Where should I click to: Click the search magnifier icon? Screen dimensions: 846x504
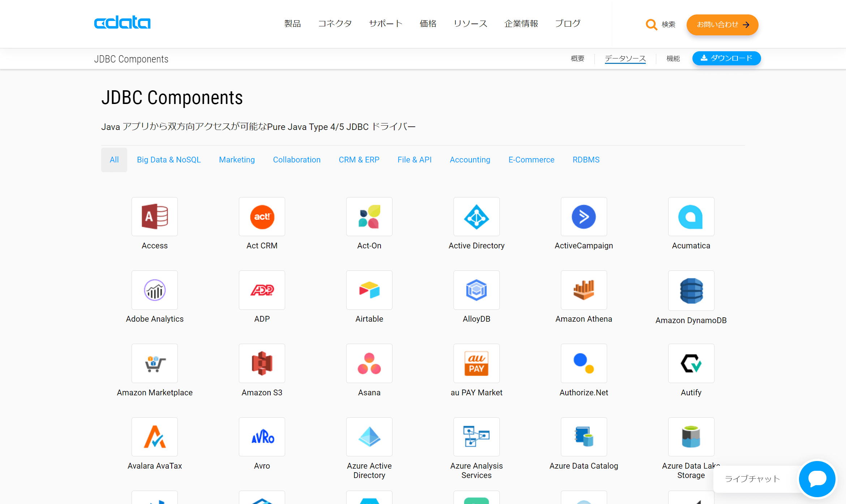coord(651,25)
